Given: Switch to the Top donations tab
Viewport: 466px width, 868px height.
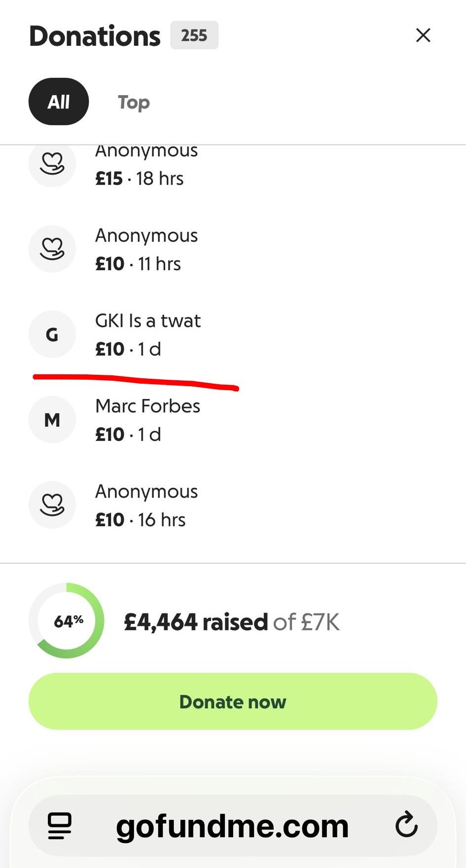Looking at the screenshot, I should tap(134, 102).
